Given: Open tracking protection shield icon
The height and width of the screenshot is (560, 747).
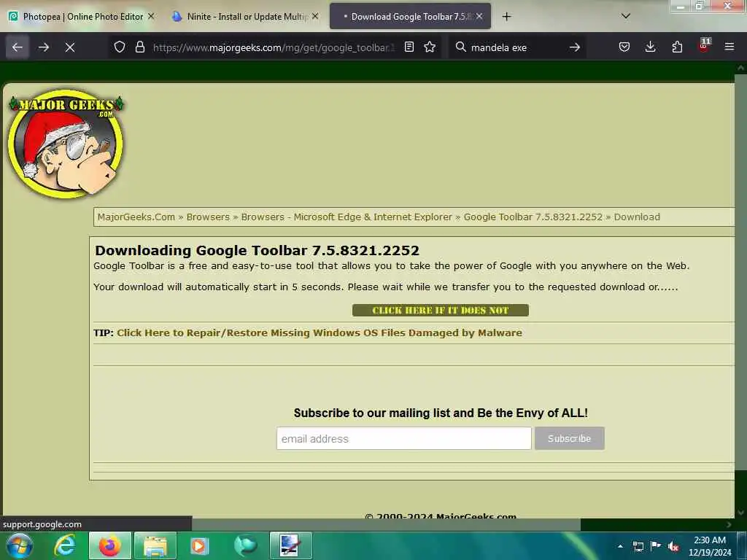Looking at the screenshot, I should pyautogui.click(x=120, y=47).
